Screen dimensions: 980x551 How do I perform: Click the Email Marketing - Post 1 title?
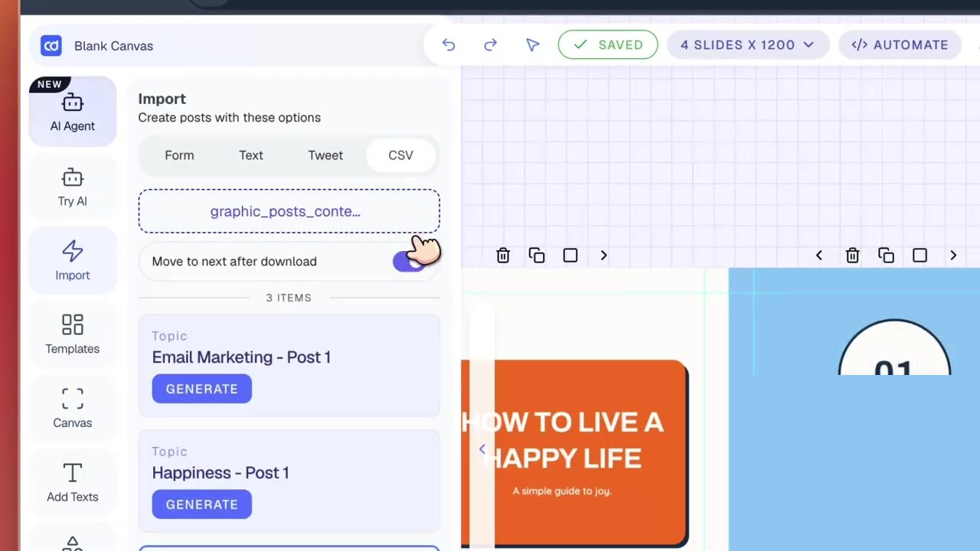tap(241, 357)
